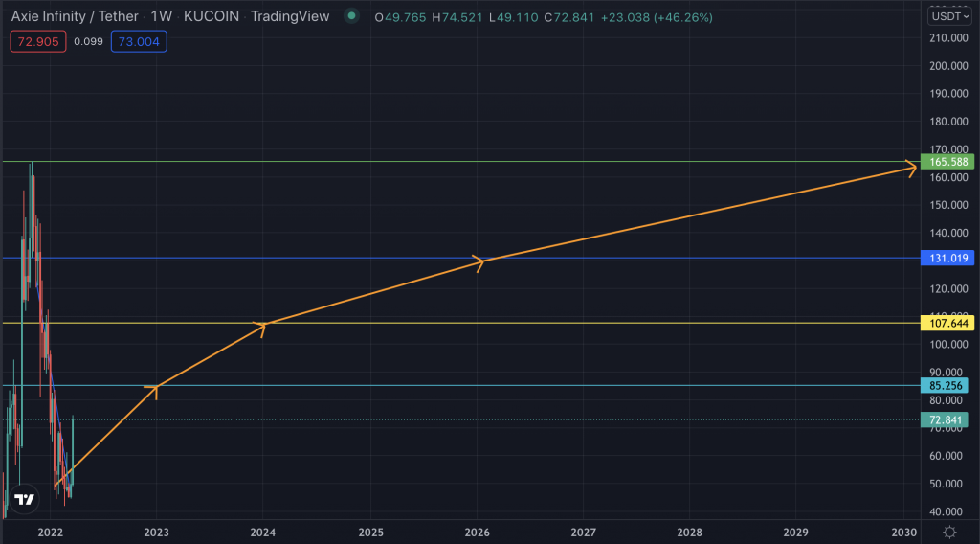Image resolution: width=980 pixels, height=544 pixels.
Task: Click the 2023 time axis label
Action: pyautogui.click(x=156, y=533)
